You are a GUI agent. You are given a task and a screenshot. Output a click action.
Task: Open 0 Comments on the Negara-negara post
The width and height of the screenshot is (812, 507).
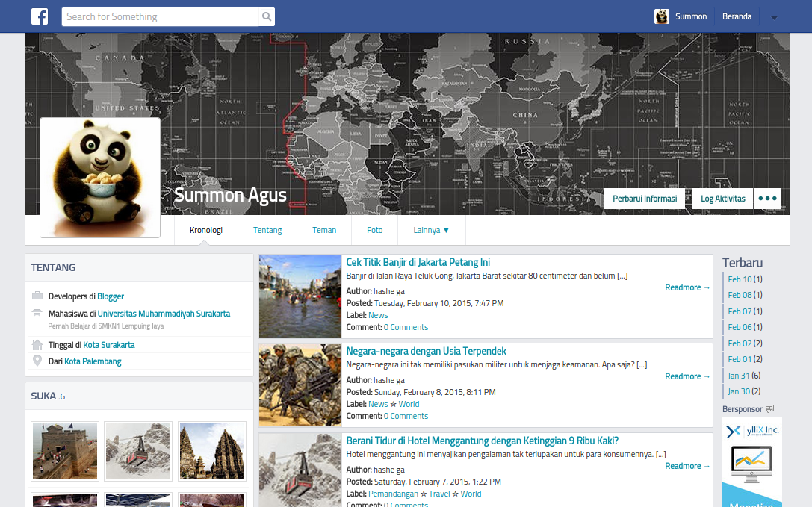(406, 417)
